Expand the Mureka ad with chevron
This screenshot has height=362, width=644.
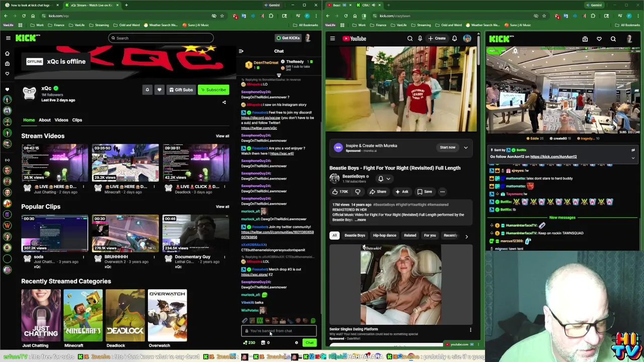(466, 147)
